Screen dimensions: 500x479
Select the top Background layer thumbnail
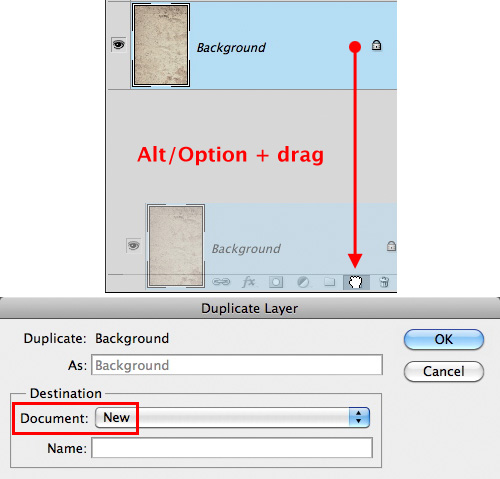(161, 45)
